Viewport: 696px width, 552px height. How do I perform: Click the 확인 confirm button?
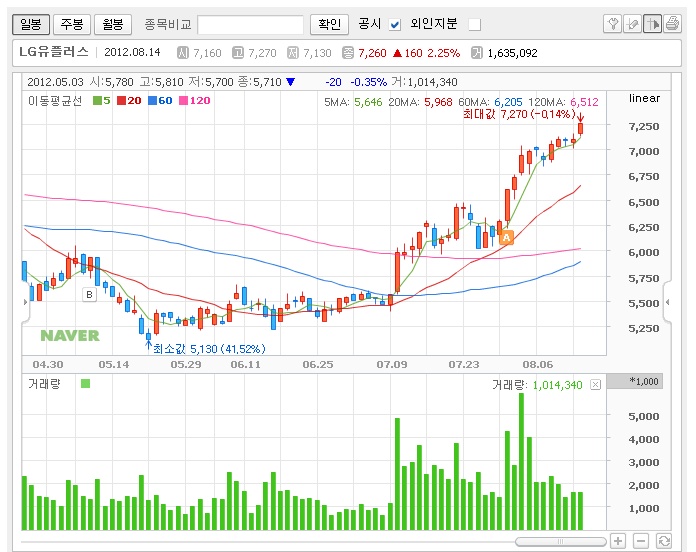329,24
